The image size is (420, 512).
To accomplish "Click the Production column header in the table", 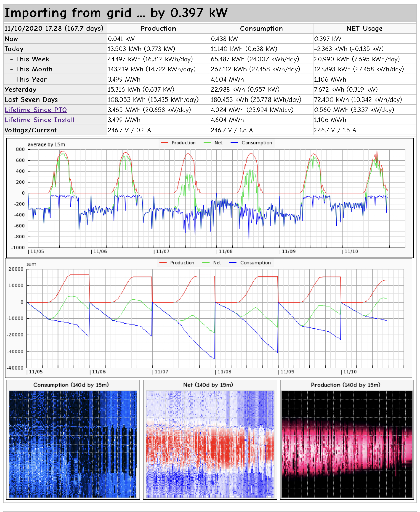I will click(x=158, y=29).
